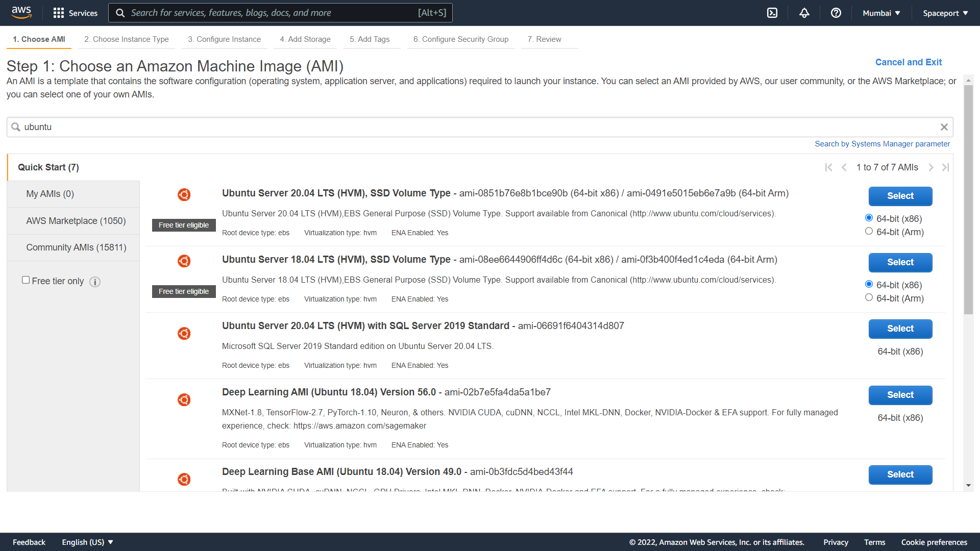
Task: Open the AWS home logo
Action: point(21,12)
